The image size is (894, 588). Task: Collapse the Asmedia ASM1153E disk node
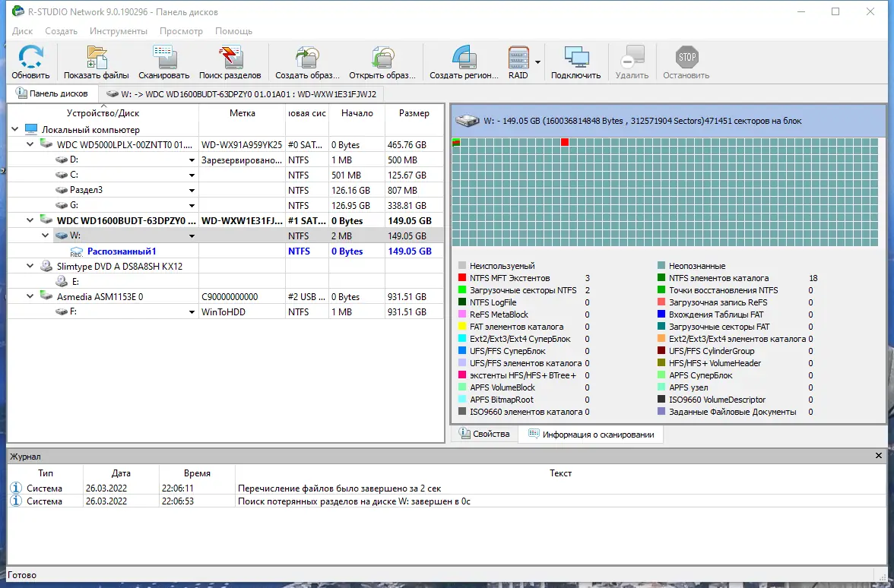coord(30,296)
